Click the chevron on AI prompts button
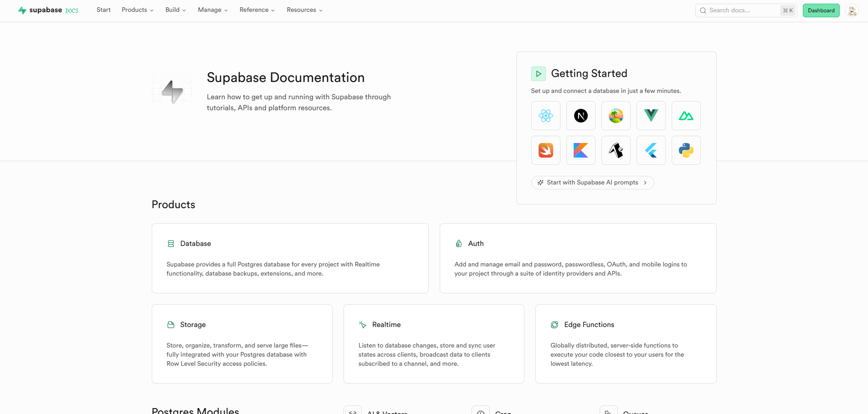This screenshot has width=868, height=414. [645, 183]
